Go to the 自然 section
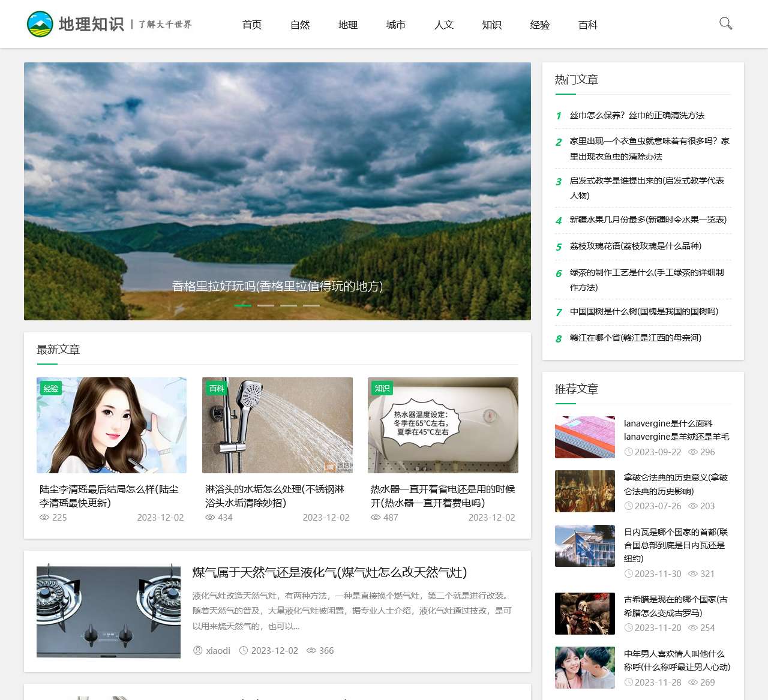The height and width of the screenshot is (700, 768). tap(300, 25)
